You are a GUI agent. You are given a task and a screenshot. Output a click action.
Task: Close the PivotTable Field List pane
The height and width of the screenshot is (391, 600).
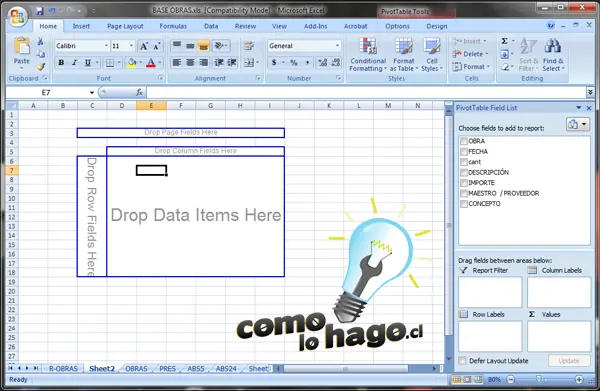tap(589, 108)
